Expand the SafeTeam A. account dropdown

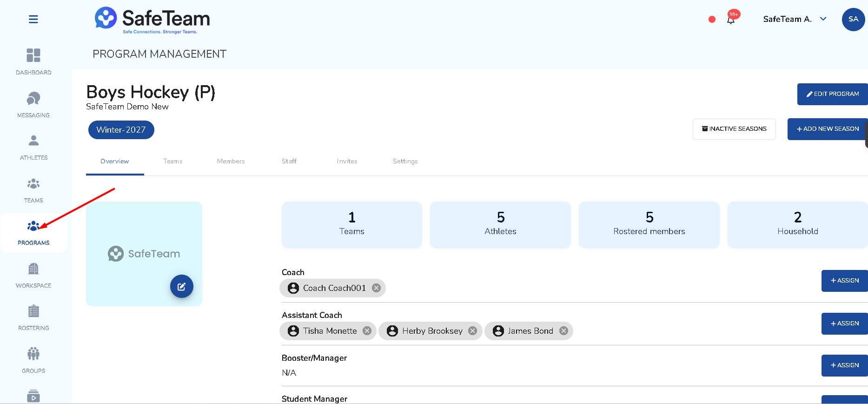[795, 19]
